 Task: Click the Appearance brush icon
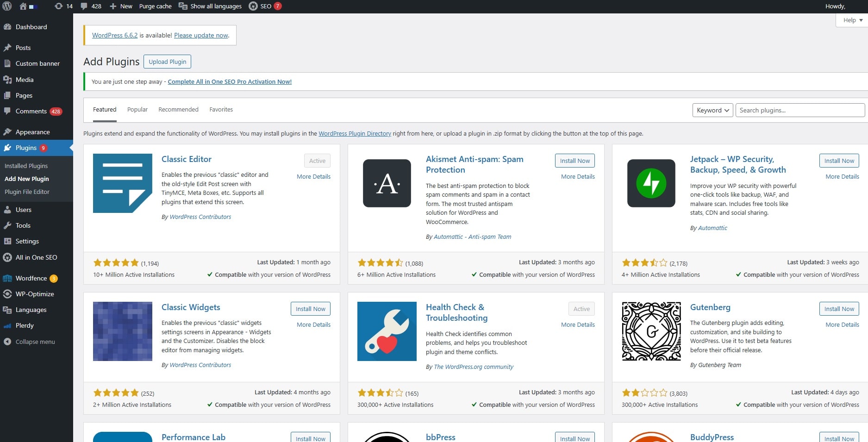[7, 132]
